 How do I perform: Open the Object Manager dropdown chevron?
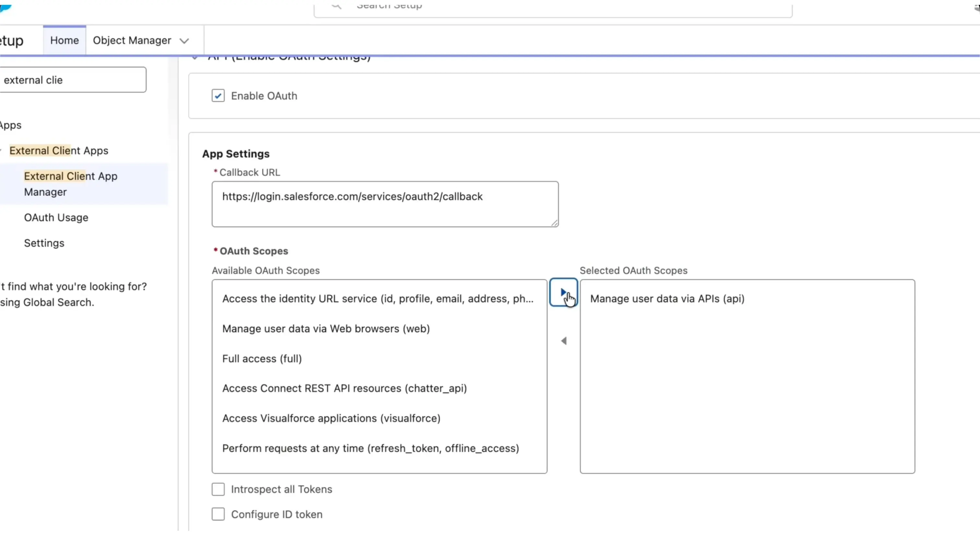point(184,41)
